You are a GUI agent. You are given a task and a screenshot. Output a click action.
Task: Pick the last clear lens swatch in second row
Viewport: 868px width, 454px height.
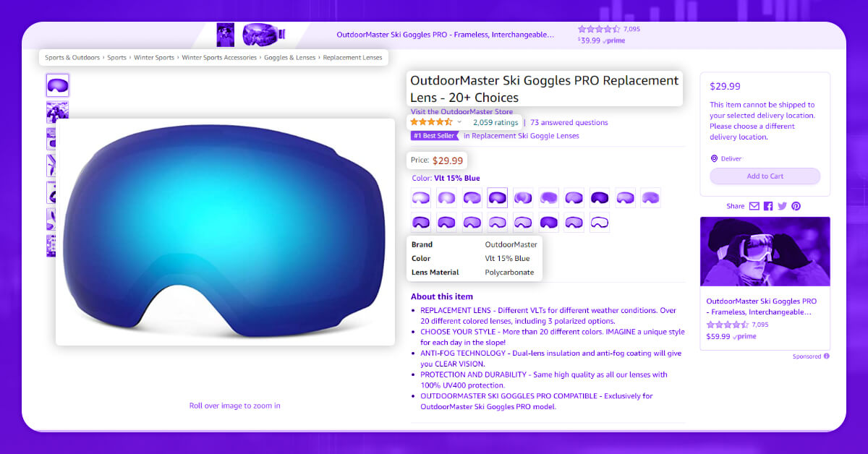(600, 222)
